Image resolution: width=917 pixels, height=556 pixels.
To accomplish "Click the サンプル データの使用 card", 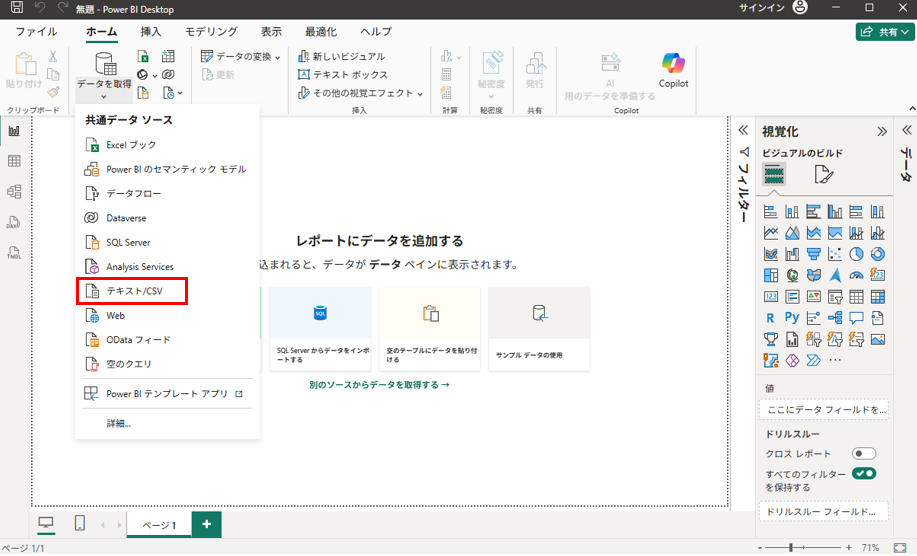I will tap(539, 329).
